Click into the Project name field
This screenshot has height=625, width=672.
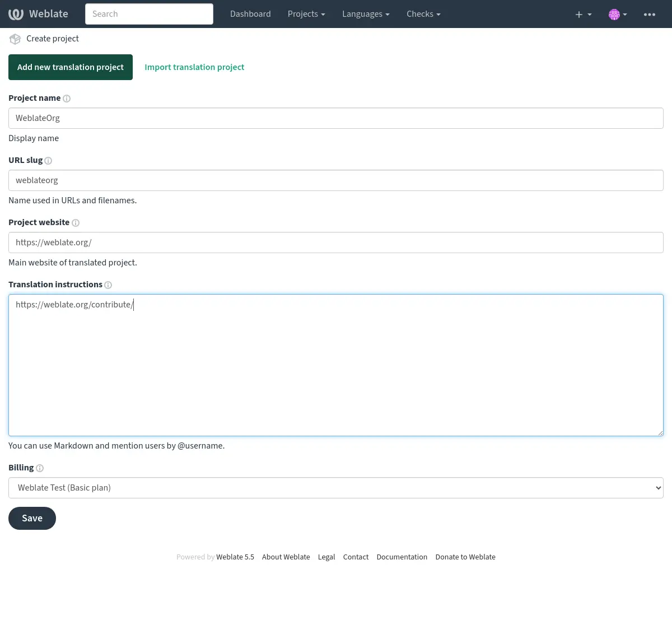[336, 118]
